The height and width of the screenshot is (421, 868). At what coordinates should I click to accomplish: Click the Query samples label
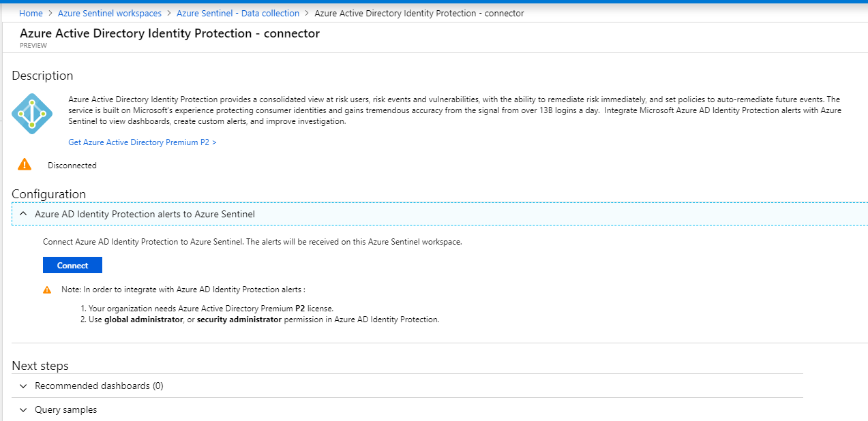pyautogui.click(x=65, y=409)
